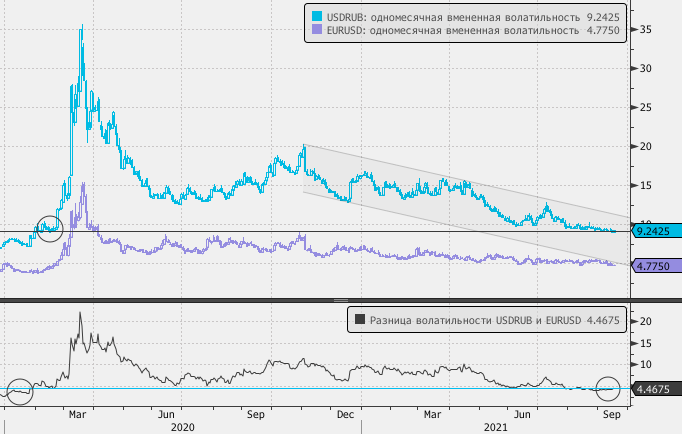This screenshot has width=682, height=434.
Task: Click the Dec label on the time axis
Action: coord(346,412)
